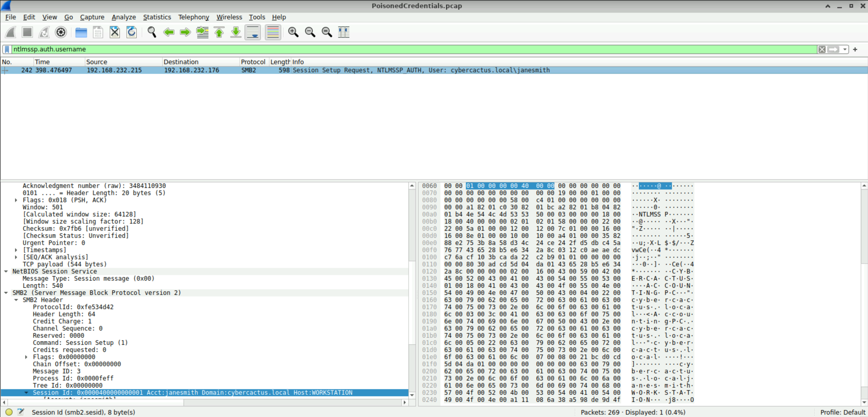Toggle packet list colorization
Screen dimensions: 868x417
point(273,32)
